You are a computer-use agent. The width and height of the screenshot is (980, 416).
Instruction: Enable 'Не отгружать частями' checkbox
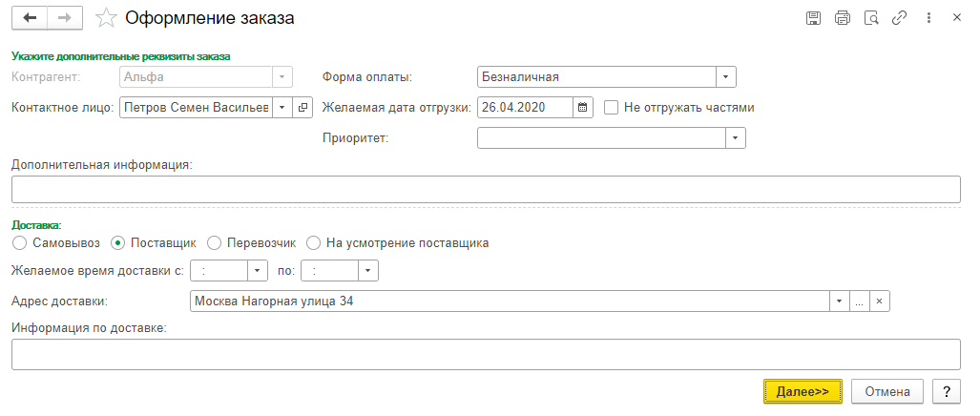click(x=613, y=108)
